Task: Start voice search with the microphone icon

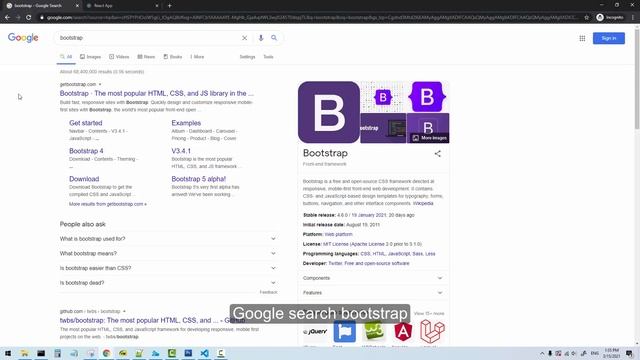Action: (x=261, y=38)
